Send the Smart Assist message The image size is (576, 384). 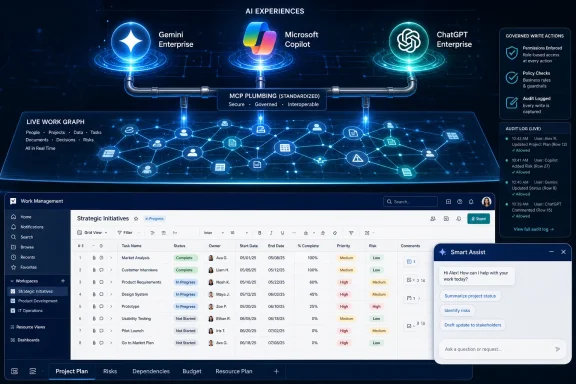[558, 349]
